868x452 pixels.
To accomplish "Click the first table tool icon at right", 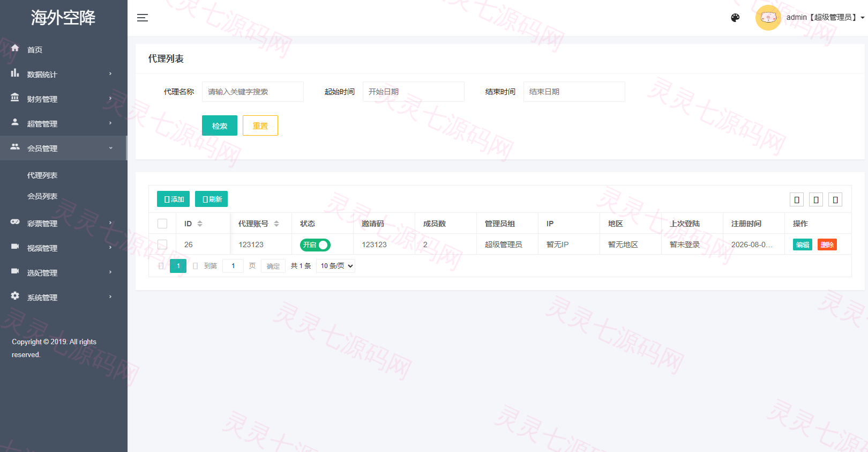I will [x=797, y=200].
